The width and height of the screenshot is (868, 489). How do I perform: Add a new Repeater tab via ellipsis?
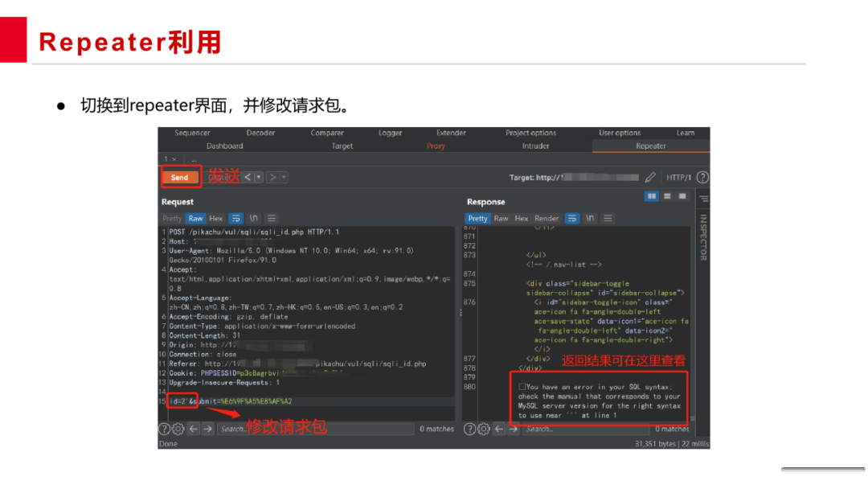(x=194, y=159)
